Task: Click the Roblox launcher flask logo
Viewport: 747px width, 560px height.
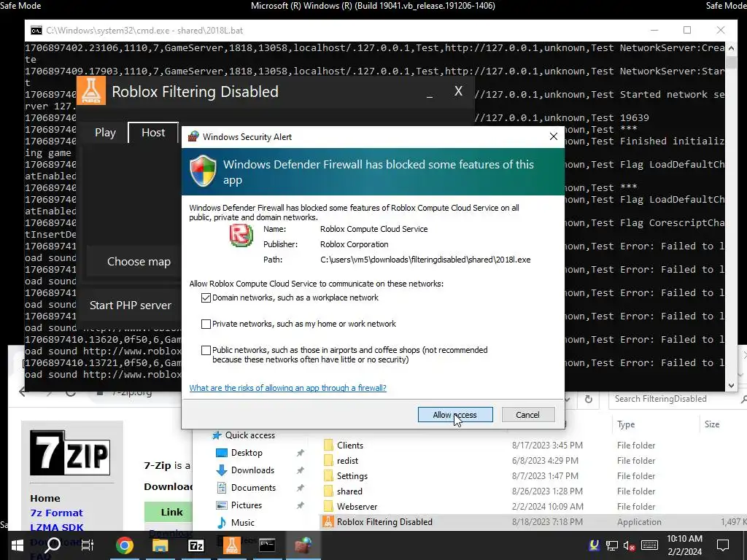Action: (91, 90)
